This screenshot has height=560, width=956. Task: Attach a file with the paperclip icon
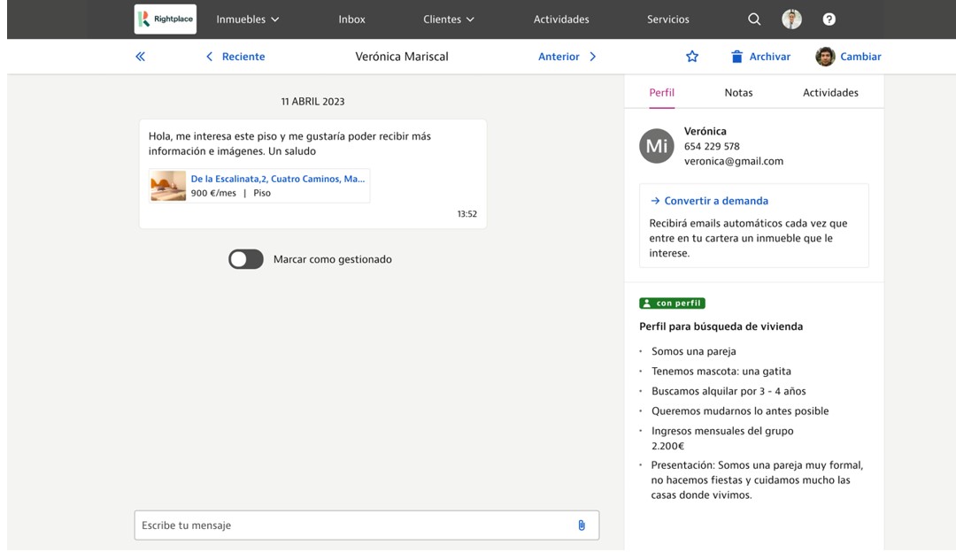pos(582,525)
